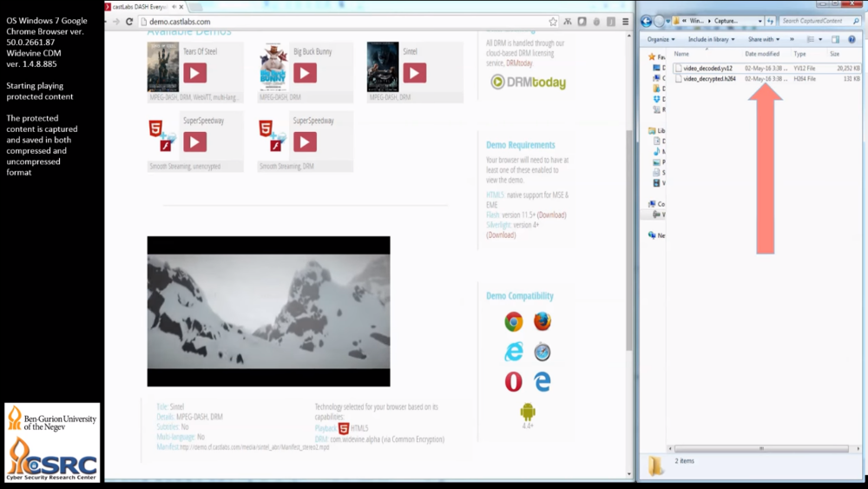Click the Opera browser icon
The width and height of the screenshot is (868, 489).
[x=514, y=381]
